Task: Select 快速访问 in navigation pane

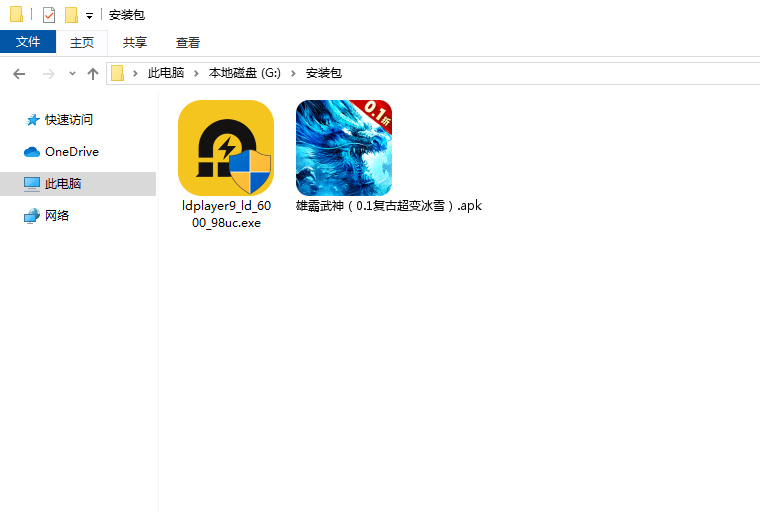Action: 68,120
